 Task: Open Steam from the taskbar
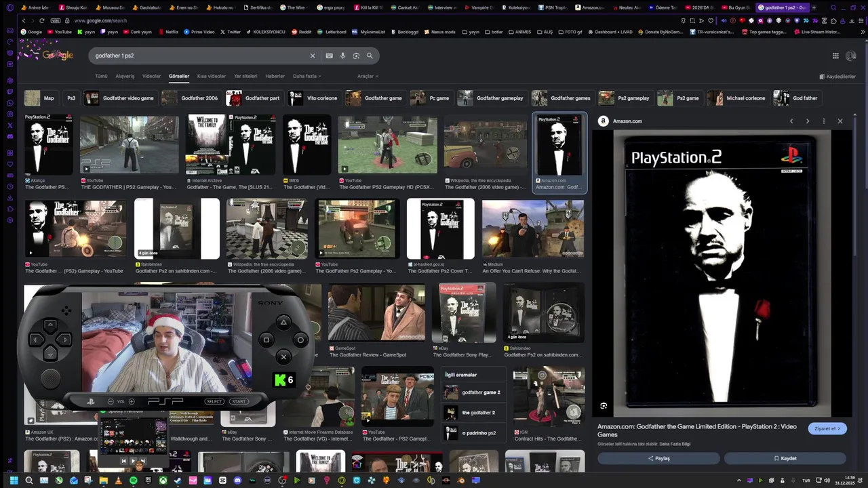(178, 481)
